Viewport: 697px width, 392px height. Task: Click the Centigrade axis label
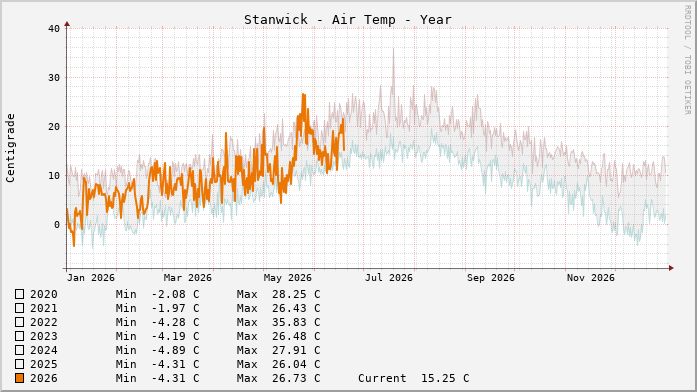[x=10, y=148]
